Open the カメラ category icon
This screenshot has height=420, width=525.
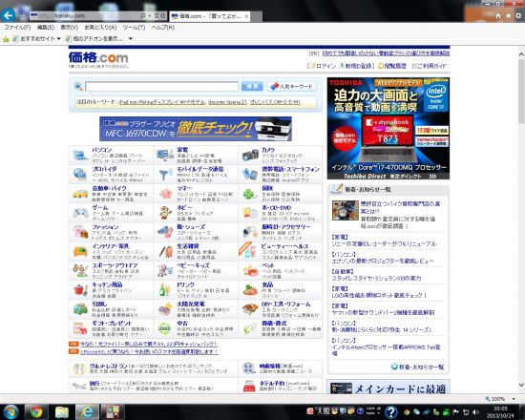click(x=250, y=155)
